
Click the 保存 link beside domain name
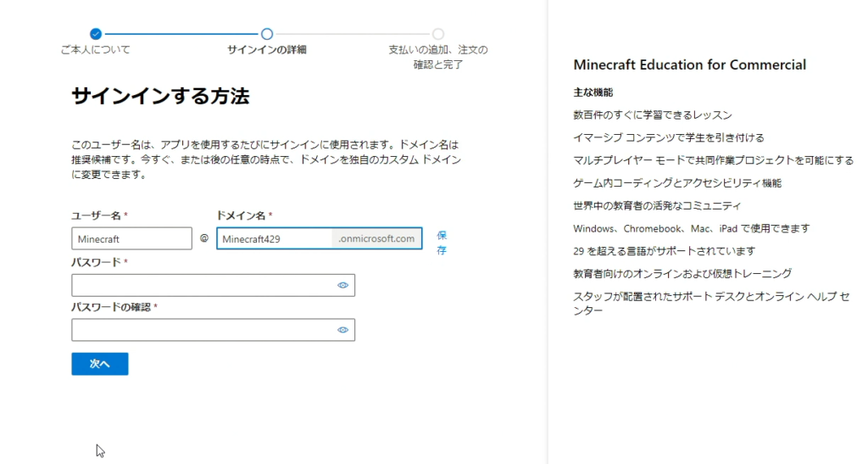(442, 242)
